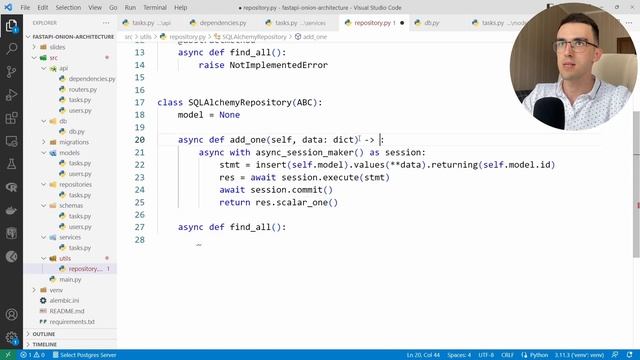Open the Run menu

tap(130, 7)
